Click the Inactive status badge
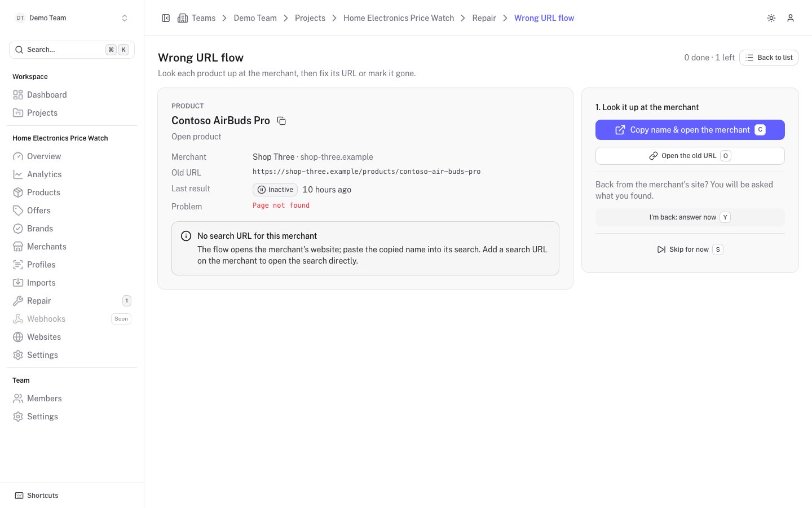This screenshot has height=508, width=812. tap(275, 190)
